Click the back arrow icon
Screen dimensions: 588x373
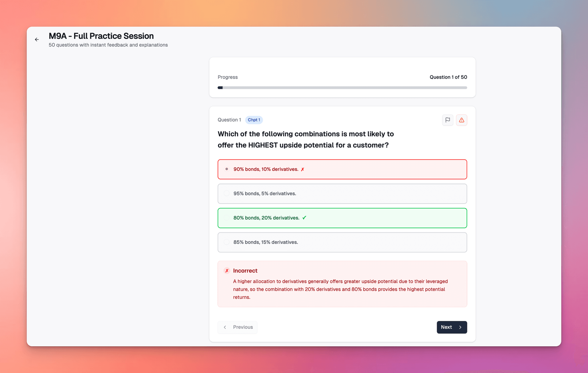(x=37, y=40)
